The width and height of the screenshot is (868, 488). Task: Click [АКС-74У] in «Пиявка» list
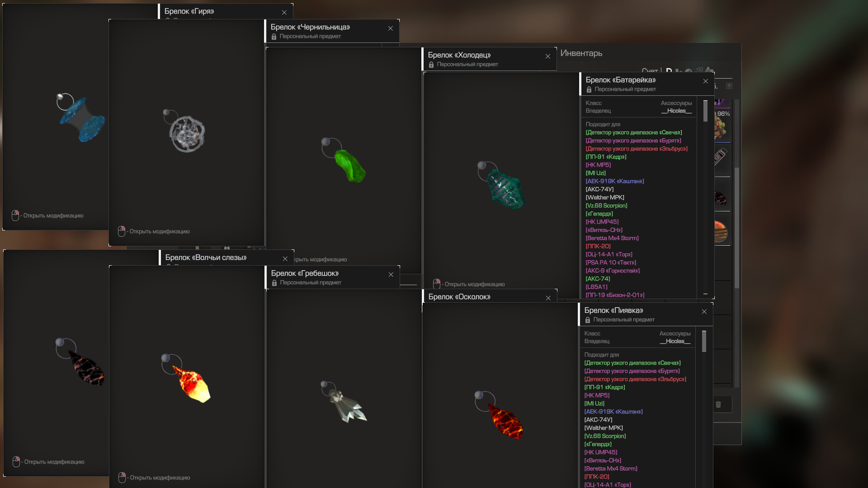coord(598,420)
